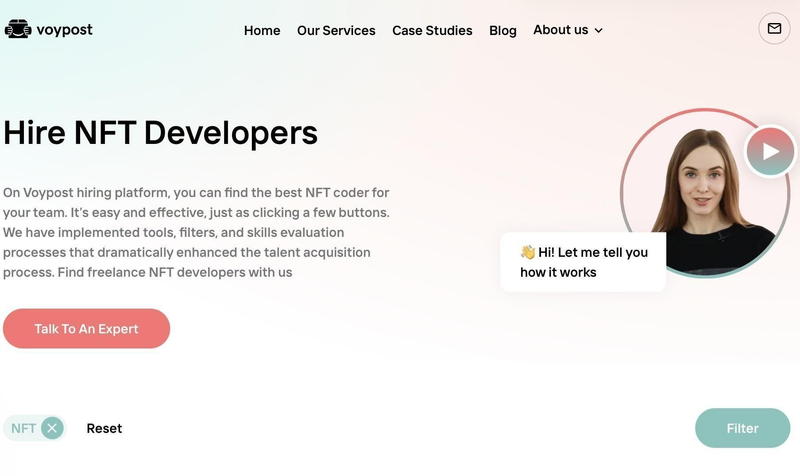The width and height of the screenshot is (800, 476).
Task: Click the Talk To An Expert button
Action: click(86, 329)
